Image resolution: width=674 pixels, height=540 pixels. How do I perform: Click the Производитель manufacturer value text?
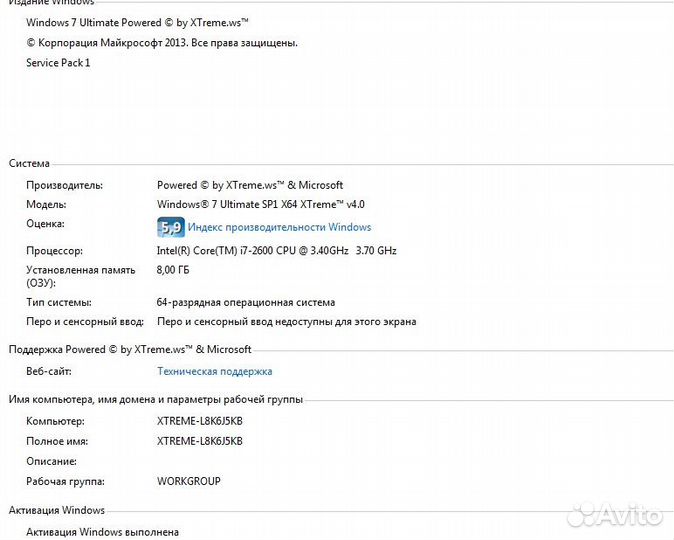click(x=250, y=185)
